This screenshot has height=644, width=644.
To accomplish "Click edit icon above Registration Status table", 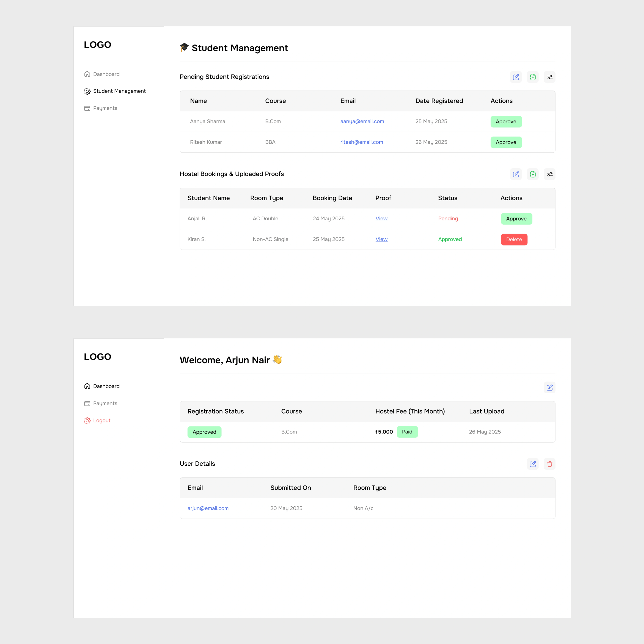I will [x=549, y=387].
